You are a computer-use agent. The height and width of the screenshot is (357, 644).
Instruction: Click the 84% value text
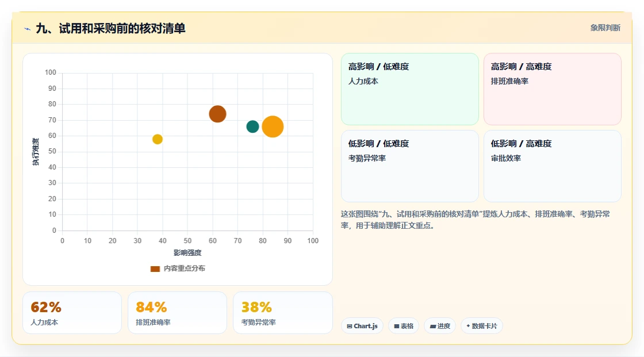[151, 308]
